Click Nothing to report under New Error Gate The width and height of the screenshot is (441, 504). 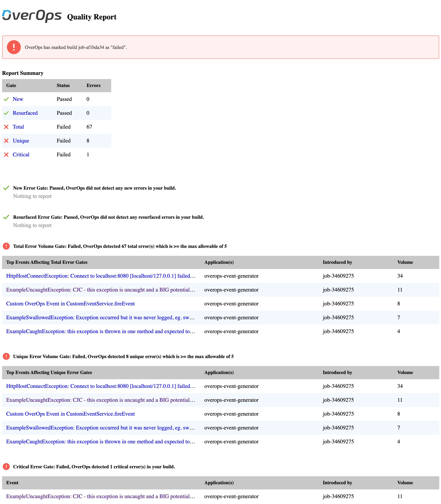point(32,196)
